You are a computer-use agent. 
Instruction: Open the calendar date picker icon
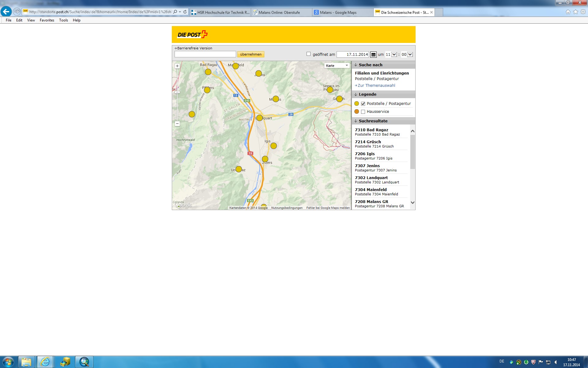(373, 55)
